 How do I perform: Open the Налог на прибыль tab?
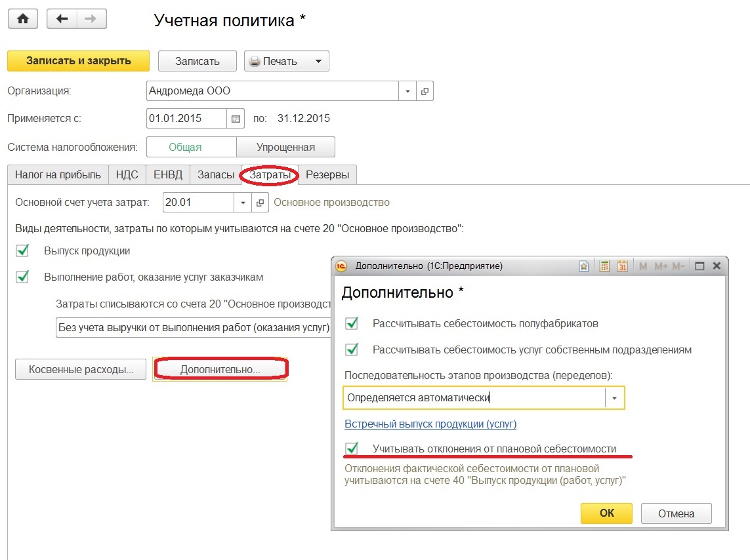click(x=58, y=175)
